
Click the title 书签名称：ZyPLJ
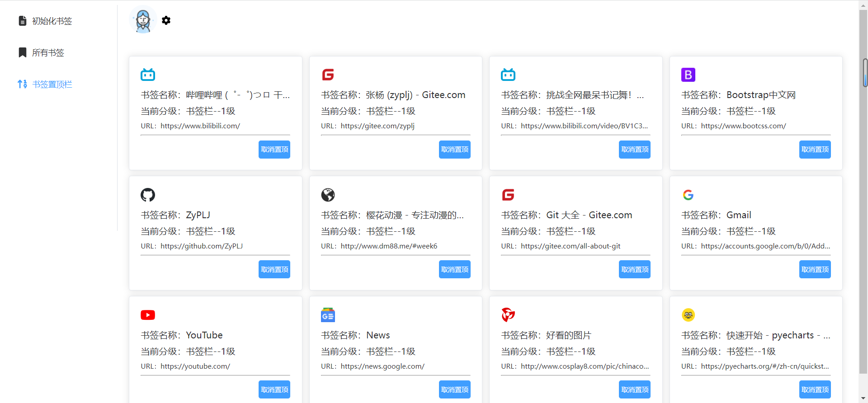pyautogui.click(x=175, y=215)
